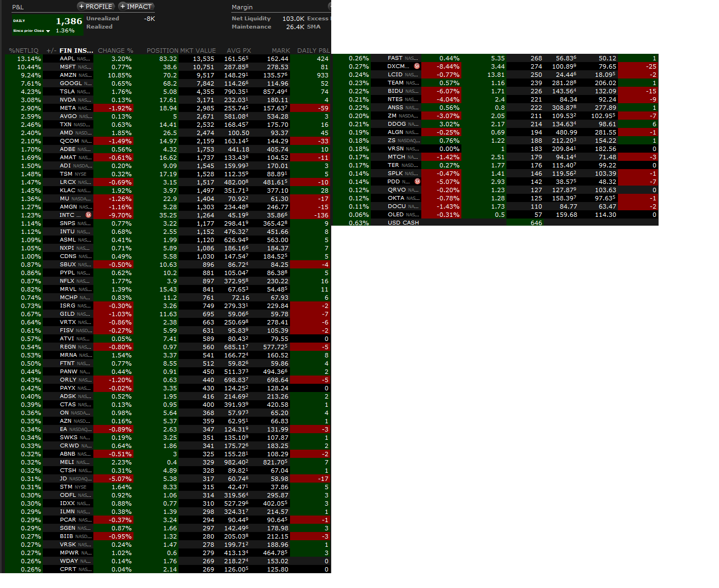Sort by the POSITION column header
This screenshot has width=719, height=588.
(x=162, y=51)
